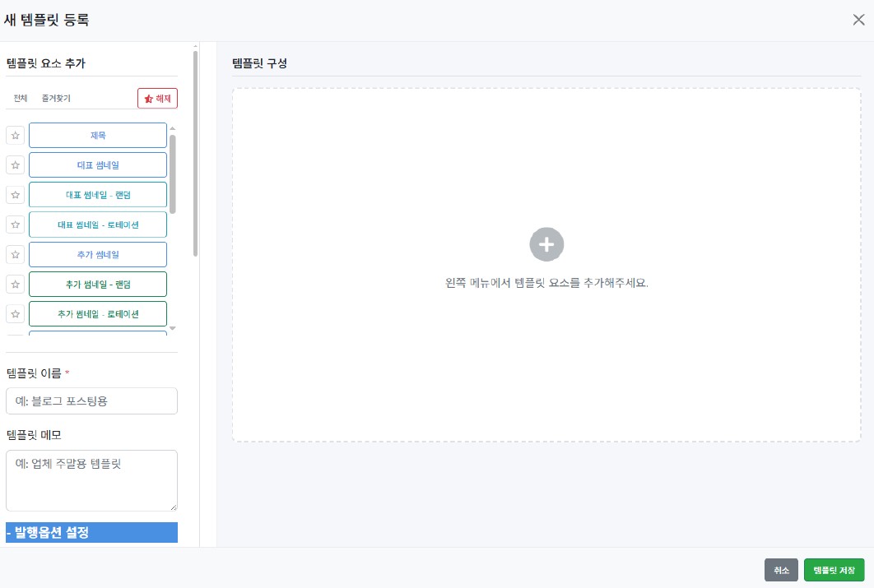The width and height of the screenshot is (874, 588).
Task: Star the 추가 썸네일 element
Action: (x=15, y=254)
